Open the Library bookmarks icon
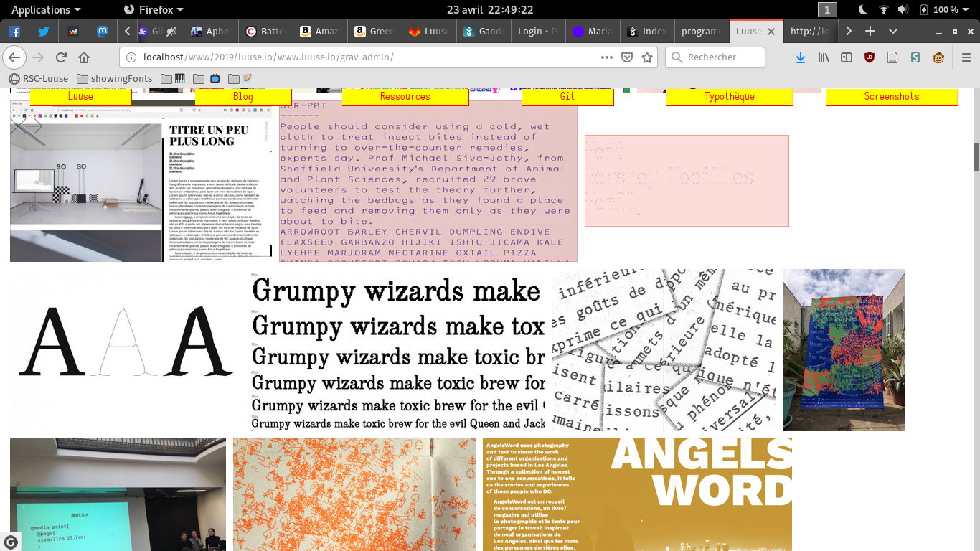980x551 pixels. [x=824, y=57]
